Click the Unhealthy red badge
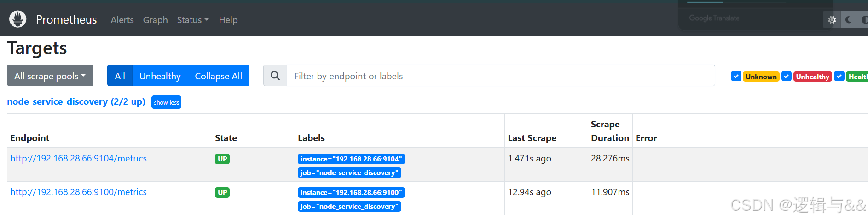This screenshot has height=220, width=868. click(x=813, y=77)
